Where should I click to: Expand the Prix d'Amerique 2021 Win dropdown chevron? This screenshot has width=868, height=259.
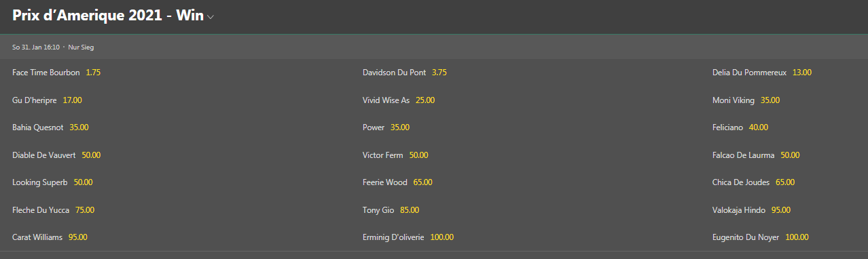[x=211, y=18]
